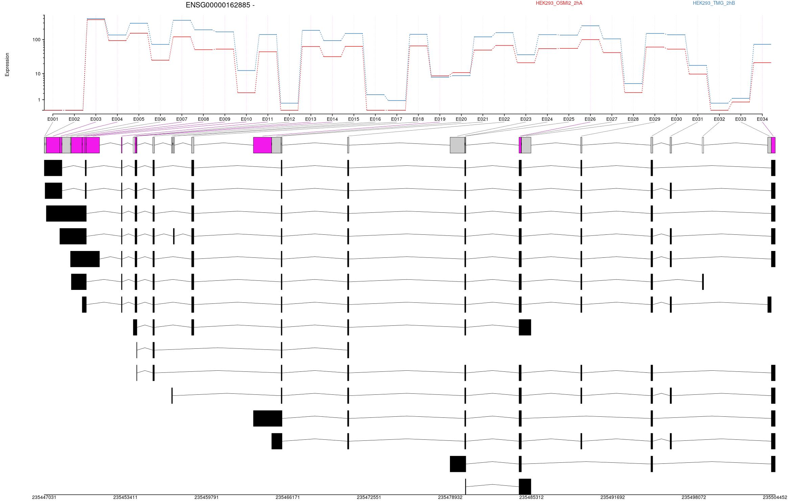Viewport: 812px width, 504px height.
Task: Click the large black exon of the bottom transcript
Action: pos(525,487)
